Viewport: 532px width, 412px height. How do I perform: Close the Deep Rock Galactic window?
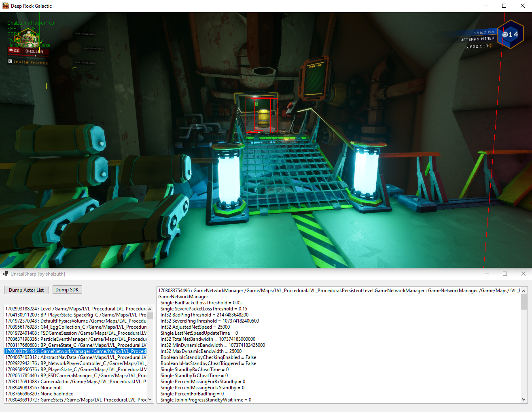[523, 6]
